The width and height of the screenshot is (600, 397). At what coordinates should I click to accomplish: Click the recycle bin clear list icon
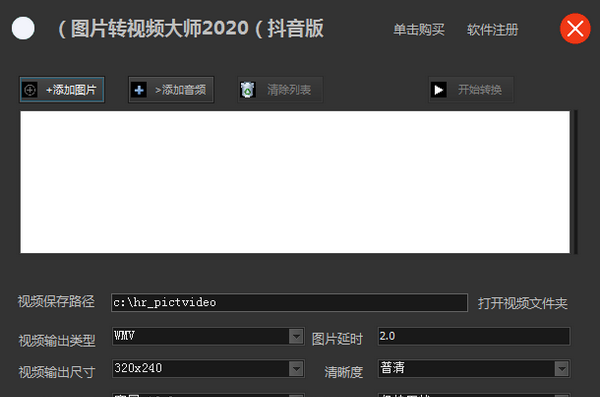(248, 90)
